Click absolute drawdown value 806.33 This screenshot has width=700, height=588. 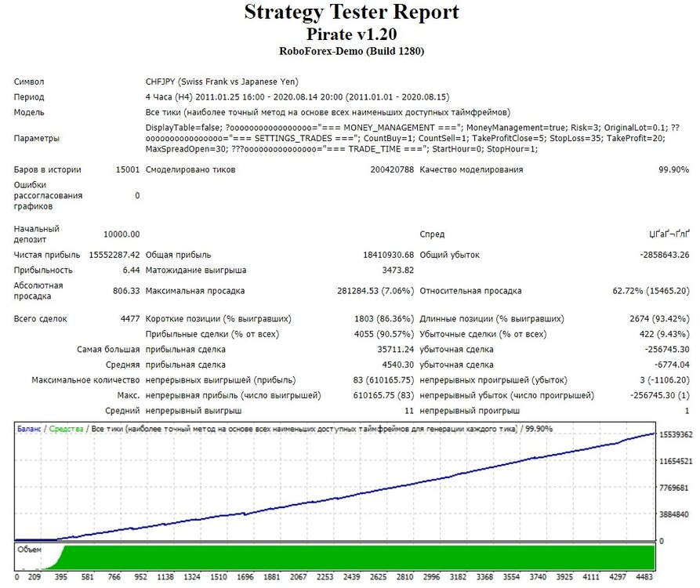click(126, 291)
